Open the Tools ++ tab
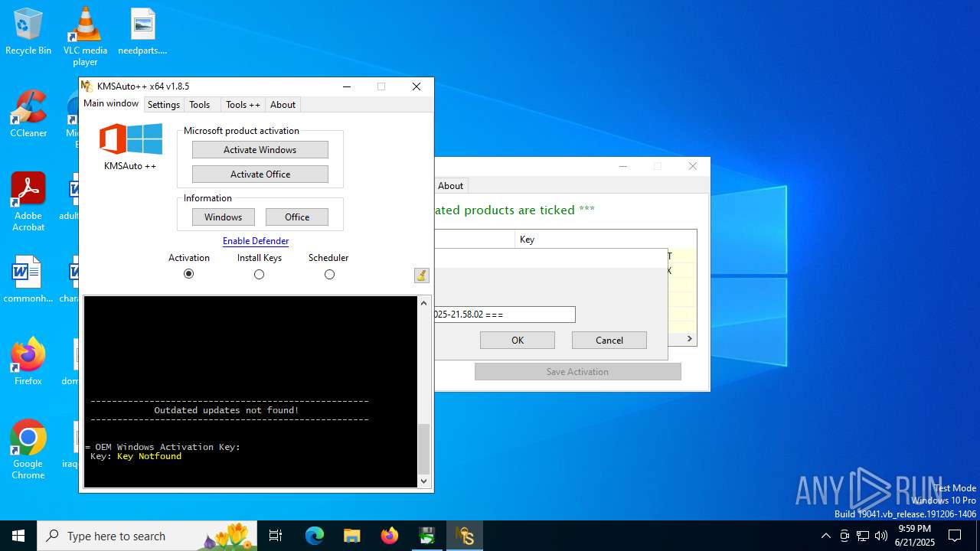The height and width of the screenshot is (551, 980). pos(243,105)
